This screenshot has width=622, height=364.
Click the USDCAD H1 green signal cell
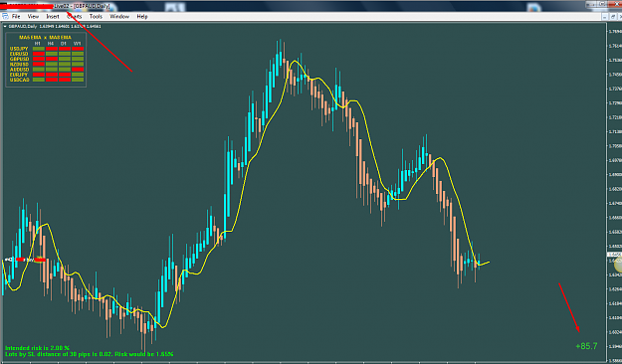tap(39, 80)
